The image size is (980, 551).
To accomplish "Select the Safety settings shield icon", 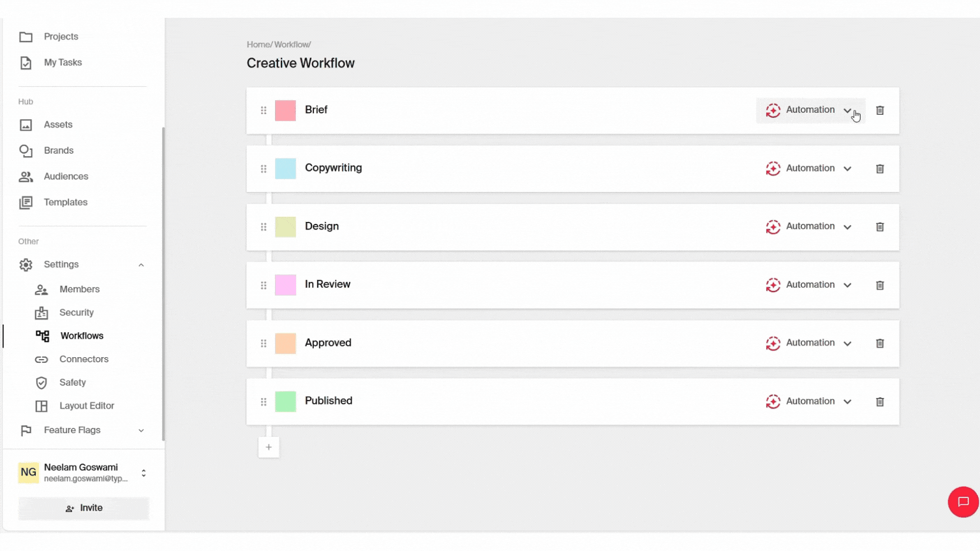I will (41, 382).
